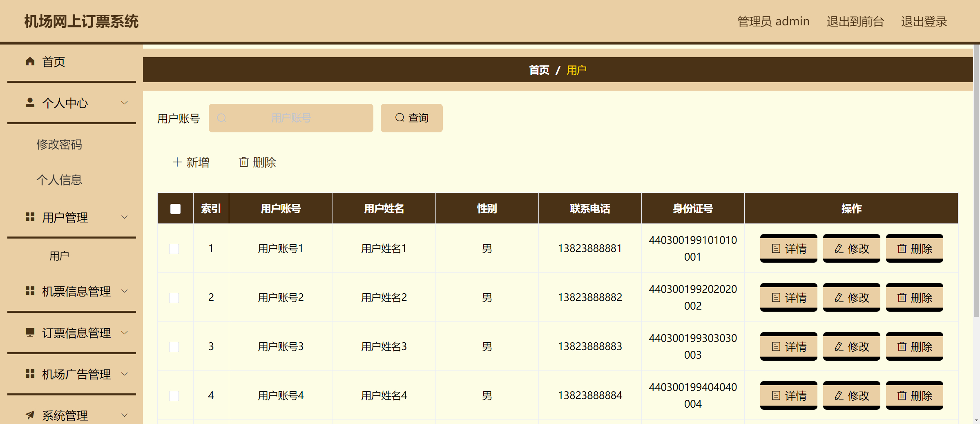This screenshot has width=980, height=424.
Task: Click the magnifier icon inside the 用户账号 search field
Action: [x=221, y=118]
